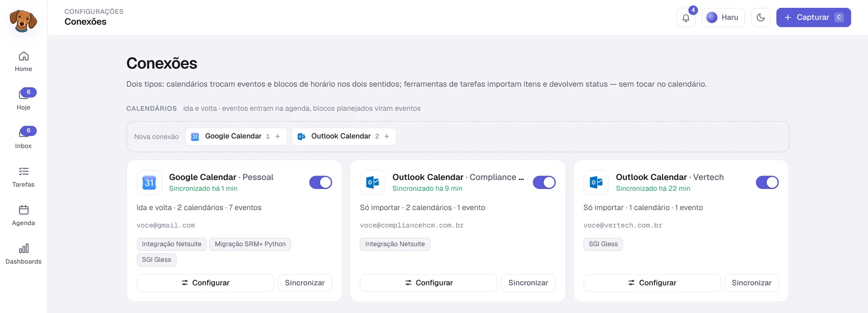Screen dimensions: 868x313
Task: Click the Google Calendar icon on the Pessoal card
Action: click(149, 183)
